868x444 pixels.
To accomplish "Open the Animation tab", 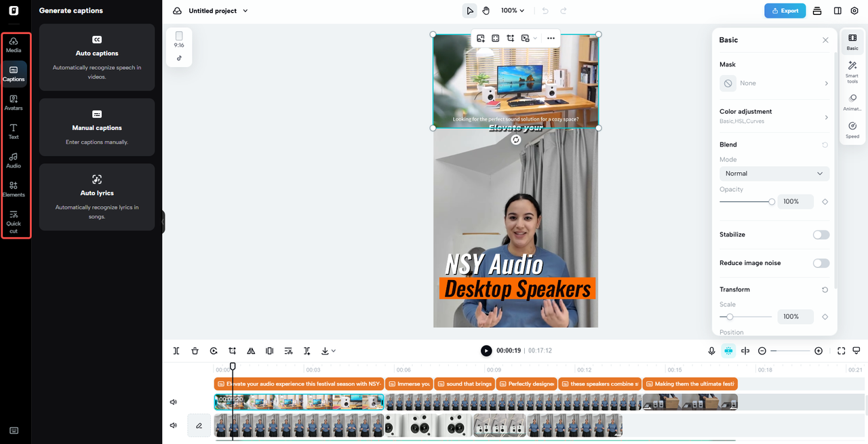I will click(x=852, y=102).
